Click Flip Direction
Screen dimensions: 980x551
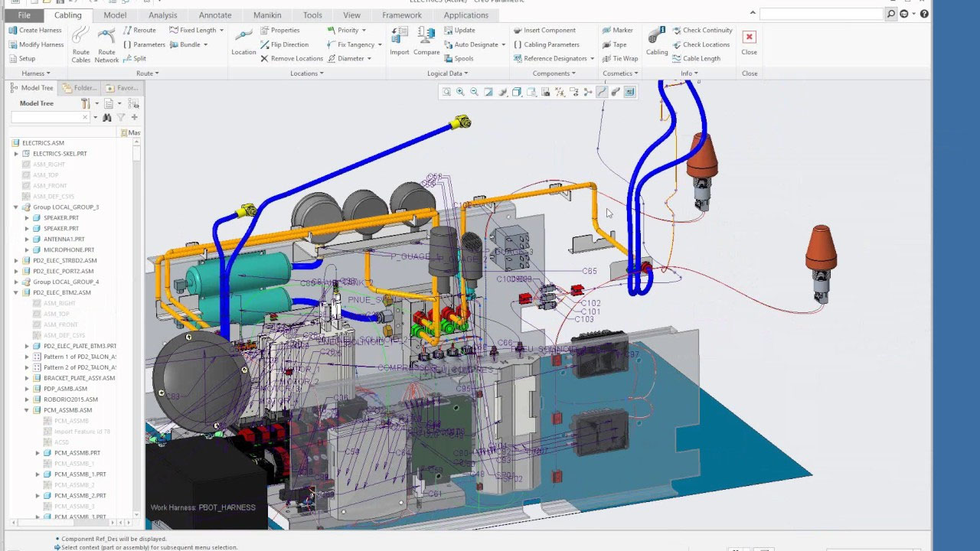pos(284,44)
